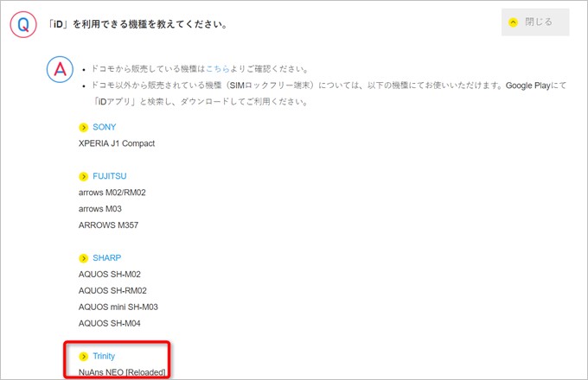The width and height of the screenshot is (588, 380).
Task: Click the blue Q question icon
Action: point(23,24)
